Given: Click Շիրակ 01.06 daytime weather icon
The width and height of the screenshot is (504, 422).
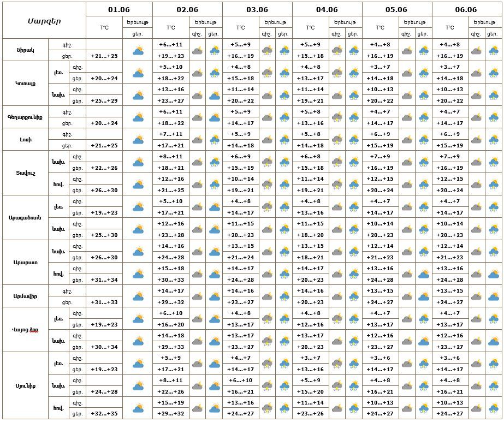Looking at the screenshot, I should (x=138, y=51).
